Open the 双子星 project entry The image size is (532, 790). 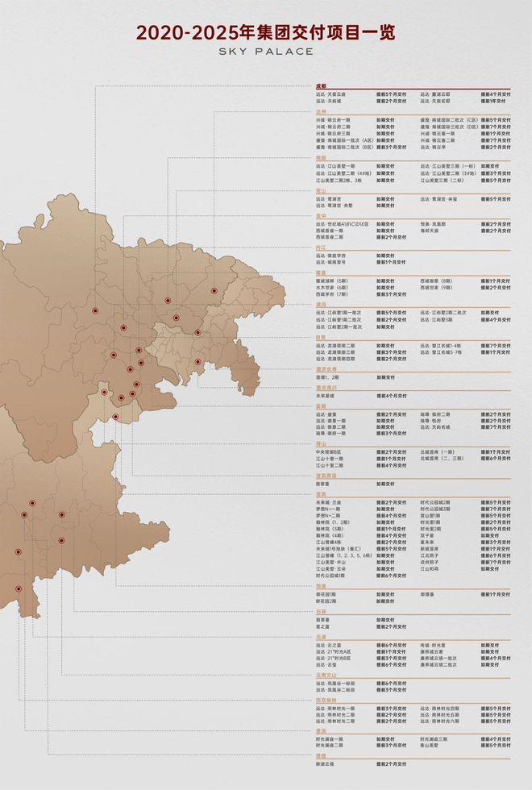(426, 534)
